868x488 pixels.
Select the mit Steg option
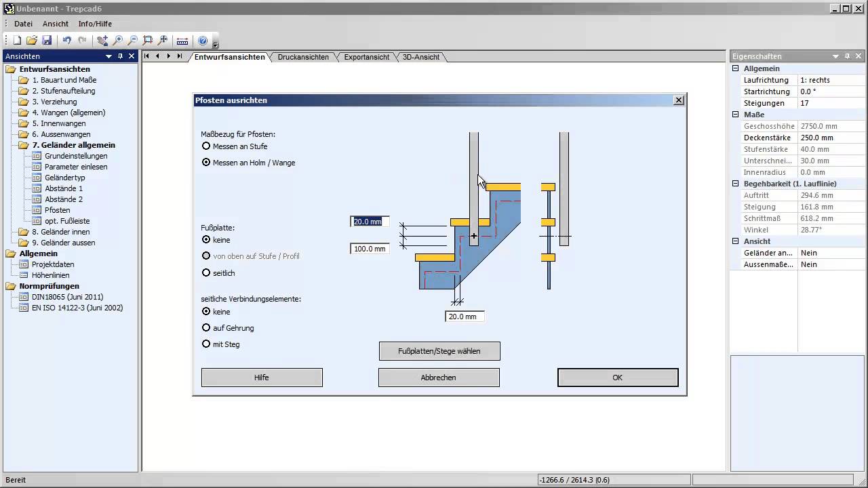pyautogui.click(x=206, y=344)
